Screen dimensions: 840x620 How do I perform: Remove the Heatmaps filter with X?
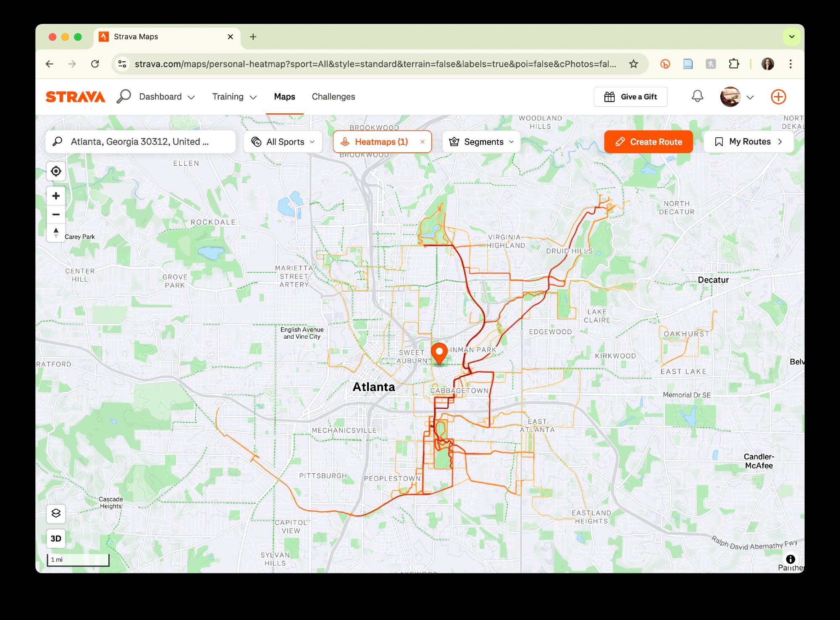click(423, 142)
